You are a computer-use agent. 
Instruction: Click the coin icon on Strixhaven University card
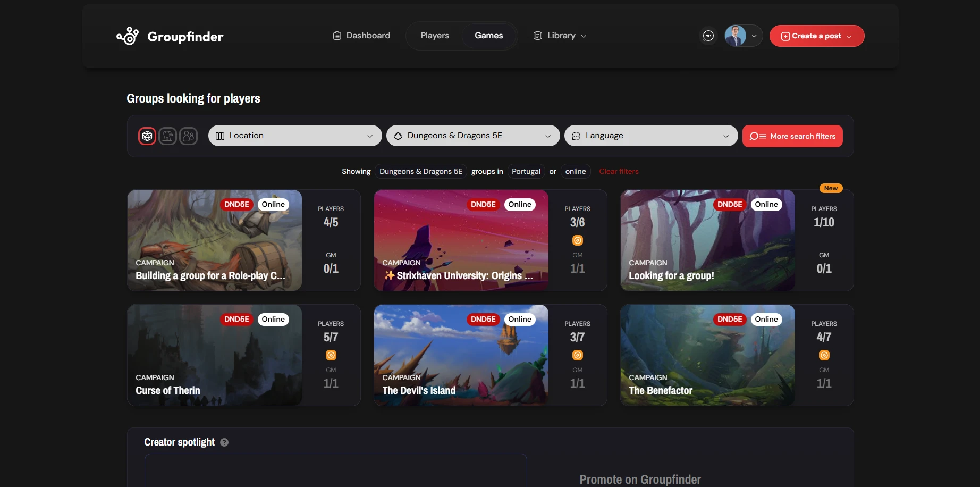coord(578,240)
